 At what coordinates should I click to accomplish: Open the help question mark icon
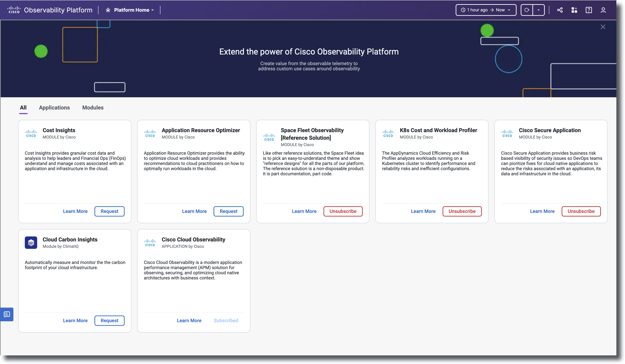coord(589,10)
